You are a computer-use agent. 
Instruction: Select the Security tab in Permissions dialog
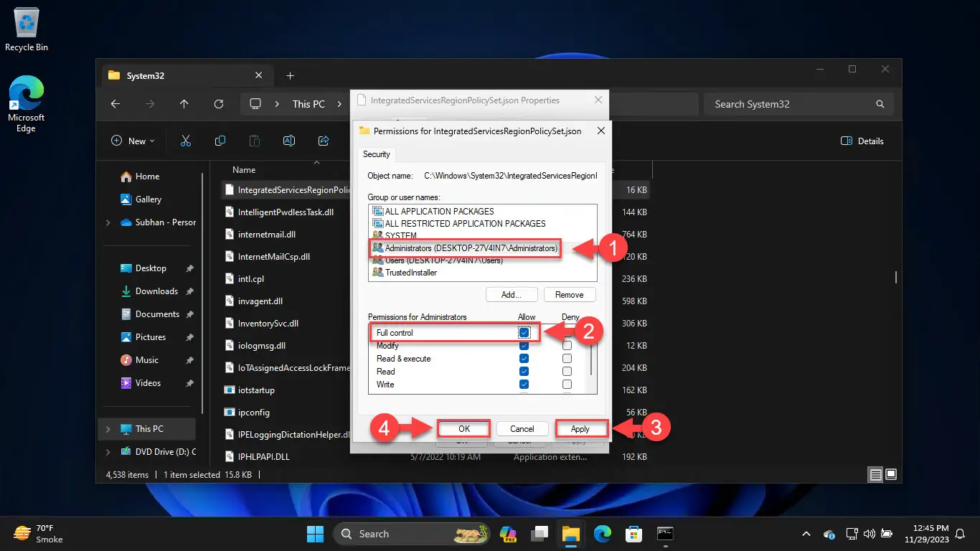pyautogui.click(x=377, y=154)
